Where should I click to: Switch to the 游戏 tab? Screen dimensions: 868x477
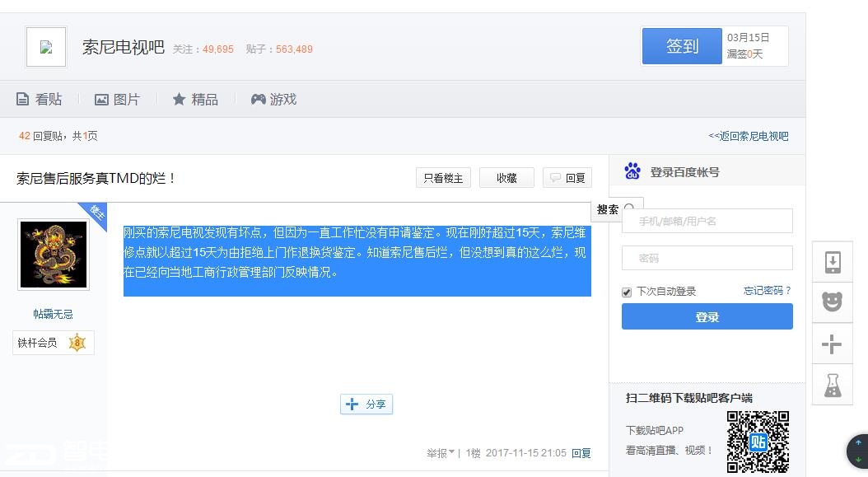coord(274,99)
